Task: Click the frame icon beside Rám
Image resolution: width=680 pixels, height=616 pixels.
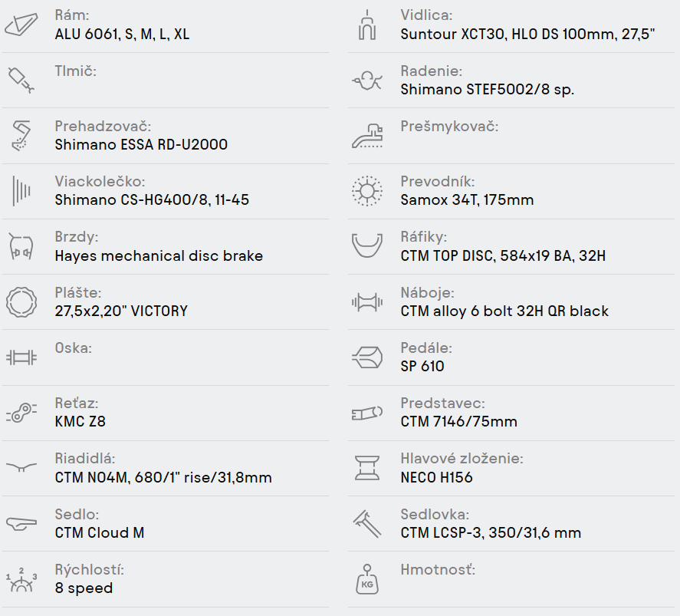Action: coord(21,25)
